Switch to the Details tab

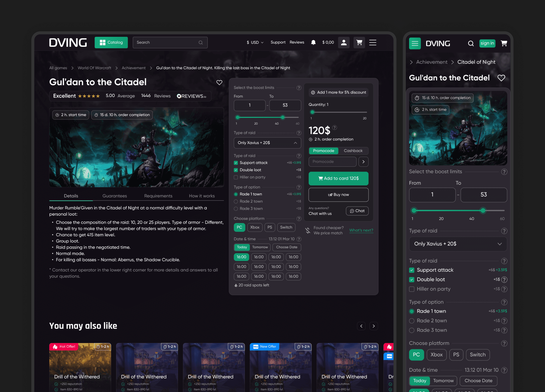point(71,196)
